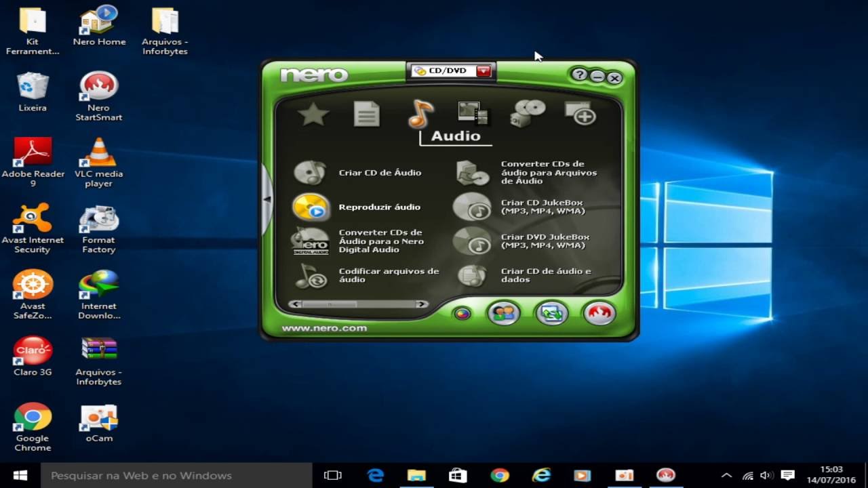Open the CD/DVD disc type dropdown
This screenshot has height=488, width=868.
pos(452,70)
